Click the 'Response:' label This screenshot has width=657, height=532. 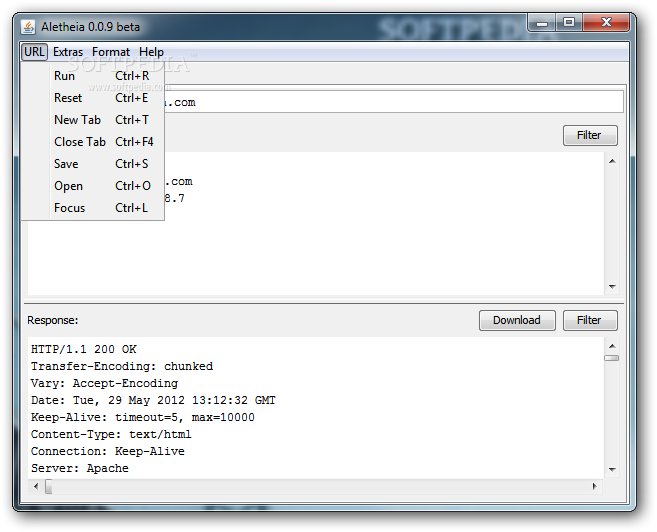[53, 320]
